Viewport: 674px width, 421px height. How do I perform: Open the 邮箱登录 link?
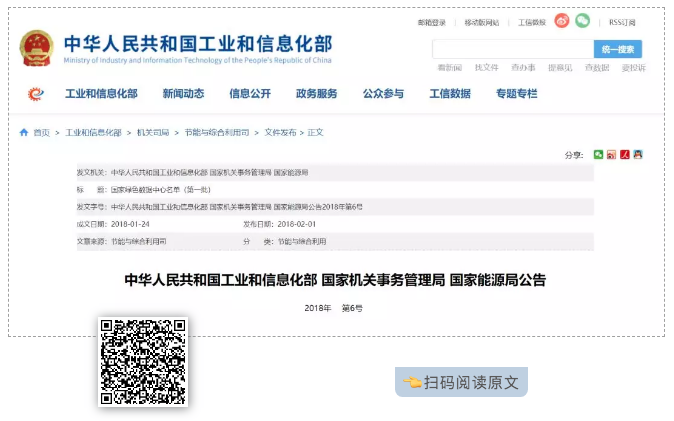432,22
